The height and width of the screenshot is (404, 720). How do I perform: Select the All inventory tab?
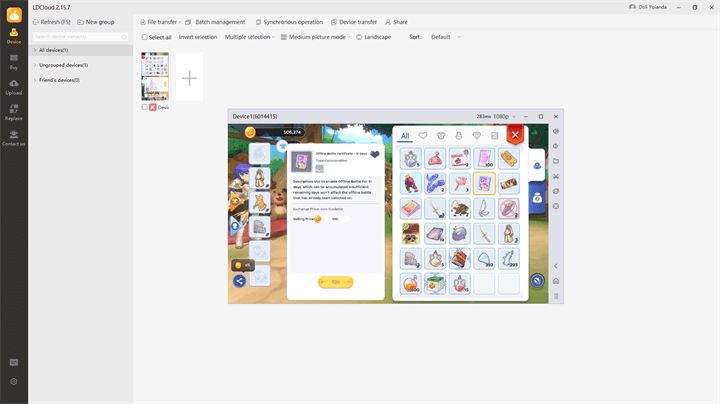(405, 136)
